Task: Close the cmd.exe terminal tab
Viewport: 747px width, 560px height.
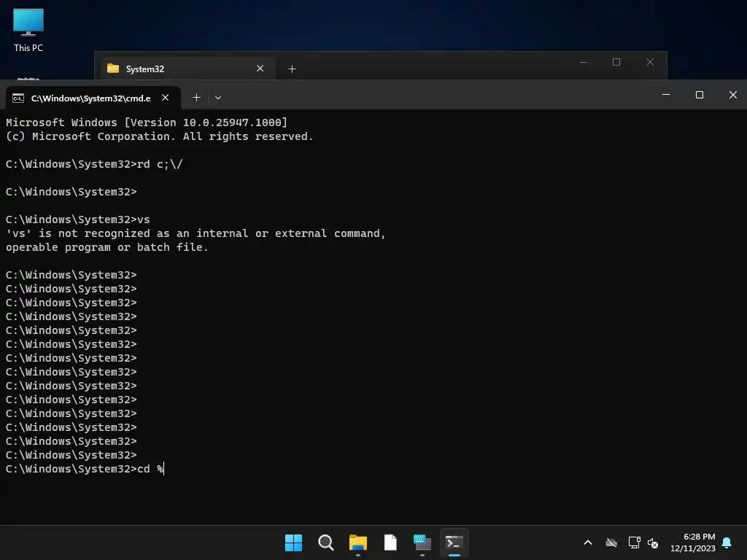Action: pyautogui.click(x=166, y=98)
